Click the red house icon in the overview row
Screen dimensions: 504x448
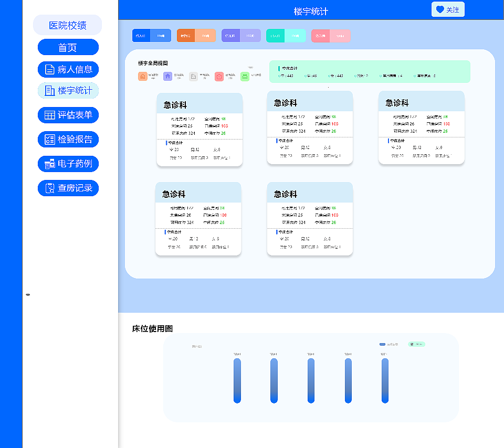[219, 76]
